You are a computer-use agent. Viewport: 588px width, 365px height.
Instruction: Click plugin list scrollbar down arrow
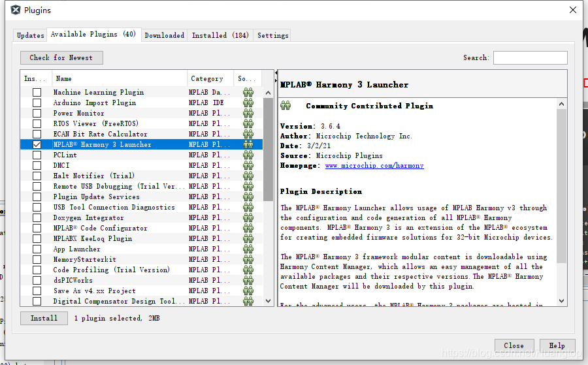(268, 300)
